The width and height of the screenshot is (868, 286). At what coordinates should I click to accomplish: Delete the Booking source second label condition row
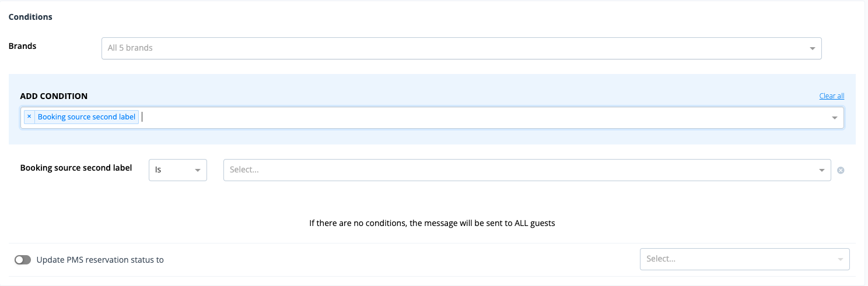(841, 170)
